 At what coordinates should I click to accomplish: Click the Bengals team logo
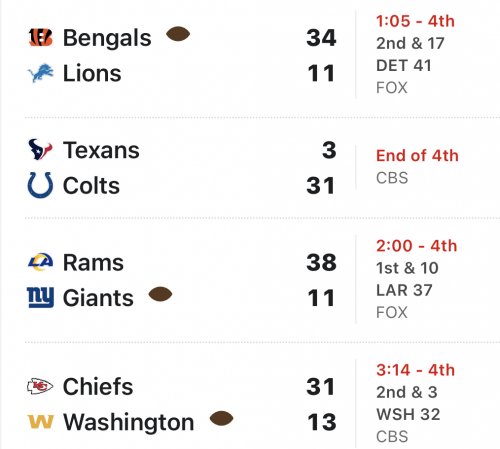[x=40, y=37]
